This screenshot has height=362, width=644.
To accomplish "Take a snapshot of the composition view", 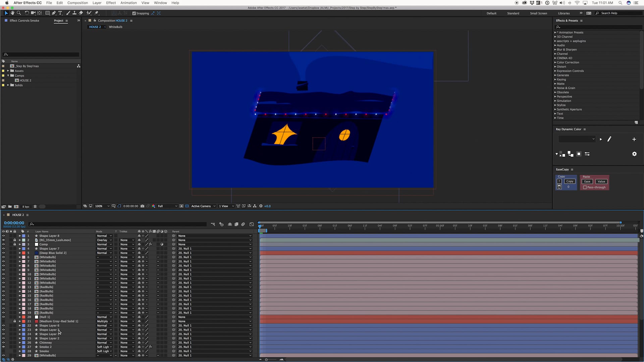I will click(142, 206).
